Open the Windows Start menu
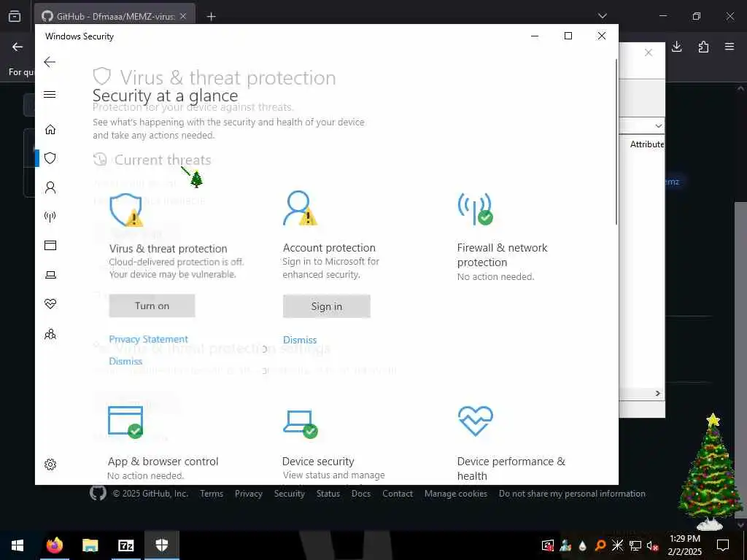747x560 pixels. coord(18,545)
